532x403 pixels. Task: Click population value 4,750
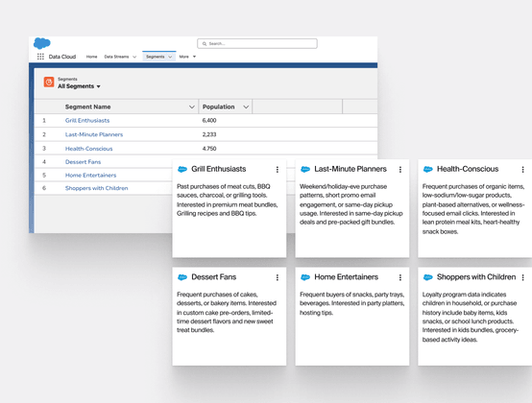point(209,149)
